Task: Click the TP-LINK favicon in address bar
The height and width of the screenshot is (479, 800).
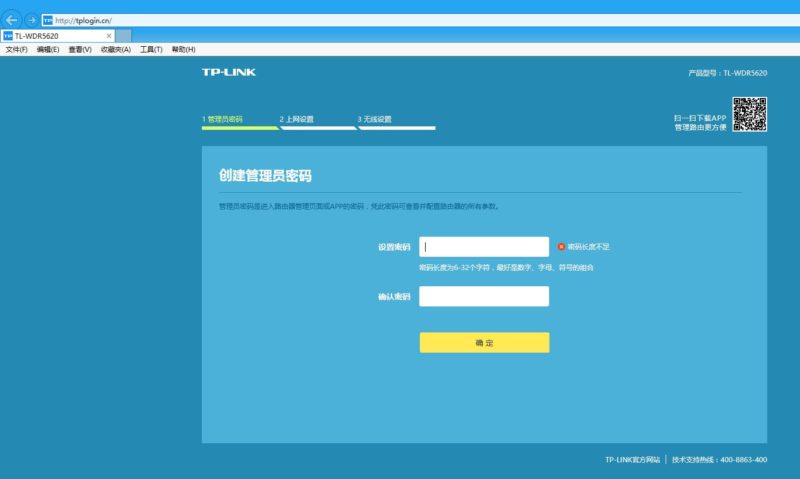Action: [x=47, y=20]
